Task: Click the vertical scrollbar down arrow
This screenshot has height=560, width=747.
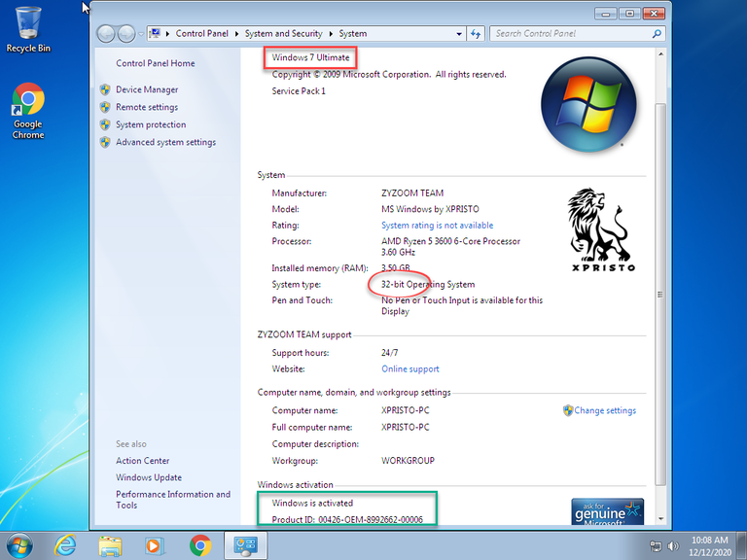Action: tap(660, 519)
